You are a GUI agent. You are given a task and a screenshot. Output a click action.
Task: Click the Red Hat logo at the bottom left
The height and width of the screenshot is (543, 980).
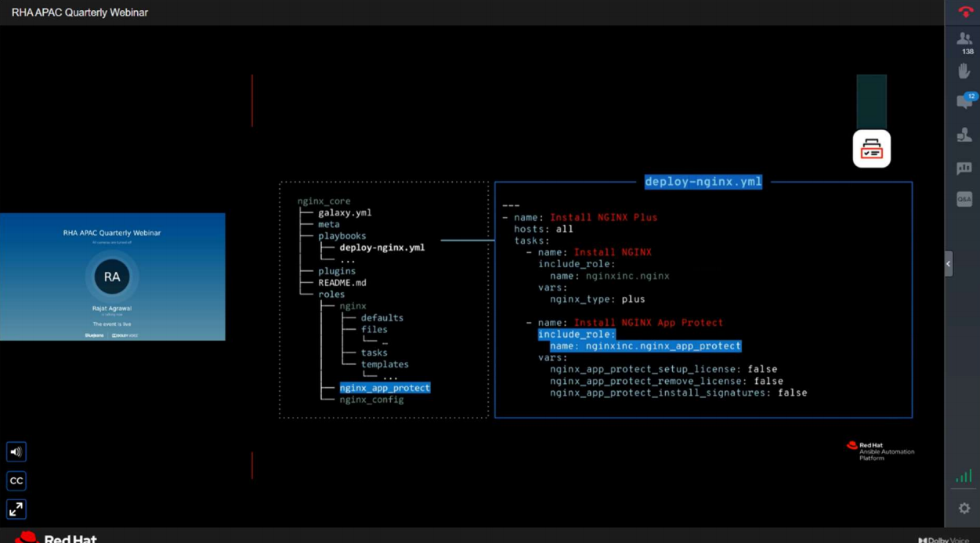click(x=56, y=538)
